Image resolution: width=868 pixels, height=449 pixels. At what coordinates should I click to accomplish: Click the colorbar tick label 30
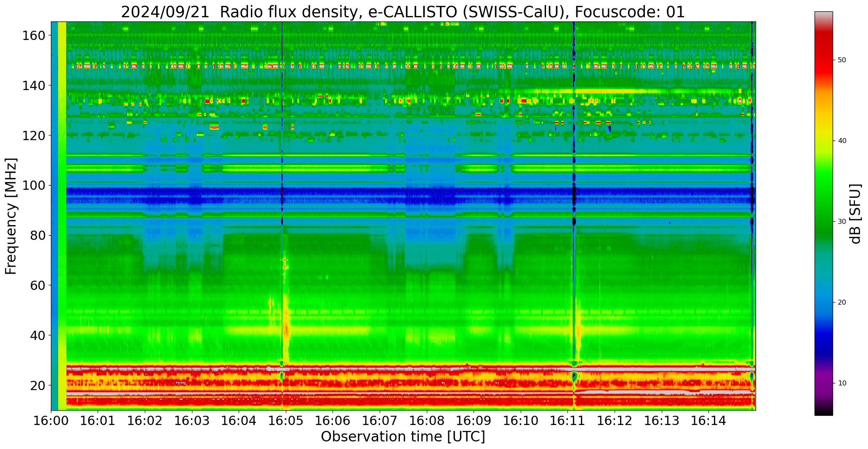pos(841,222)
